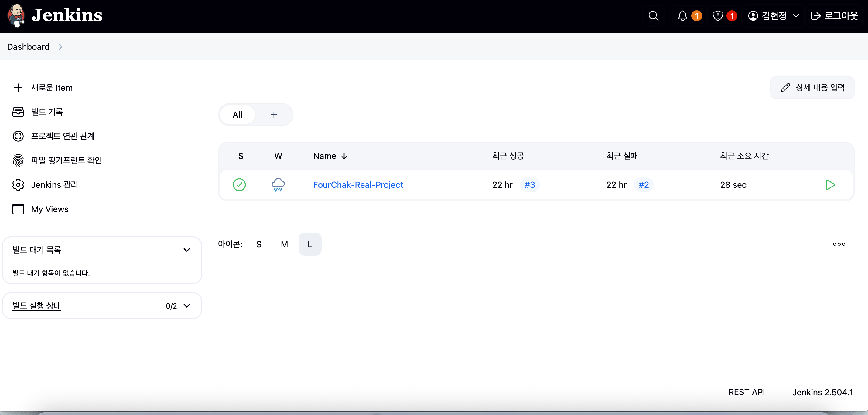Open the 김현정 user dropdown
The height and width of the screenshot is (415, 868).
(774, 16)
